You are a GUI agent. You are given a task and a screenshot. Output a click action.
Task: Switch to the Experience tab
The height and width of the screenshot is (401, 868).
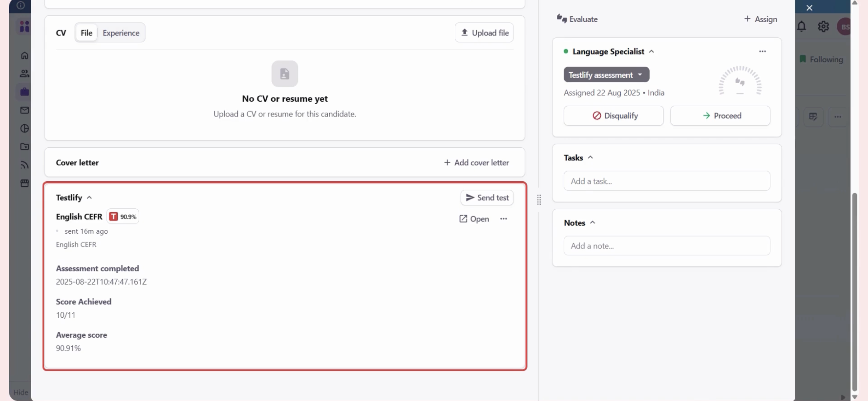121,33
